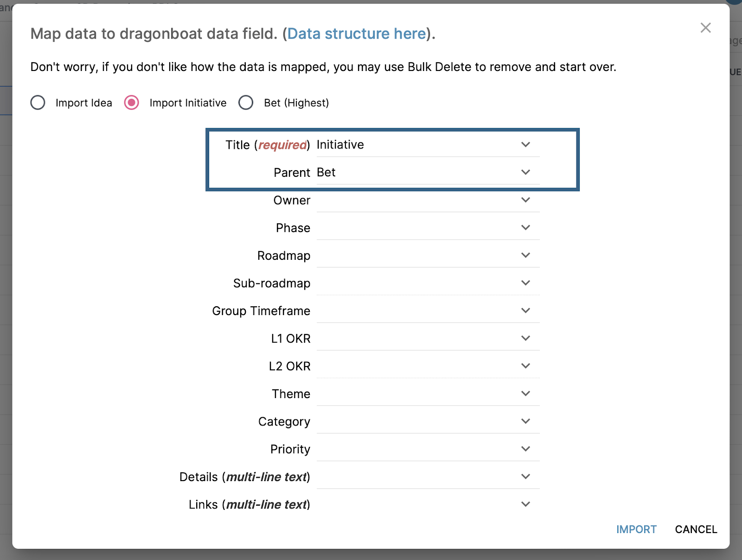Click the Roadmap field label

(284, 256)
